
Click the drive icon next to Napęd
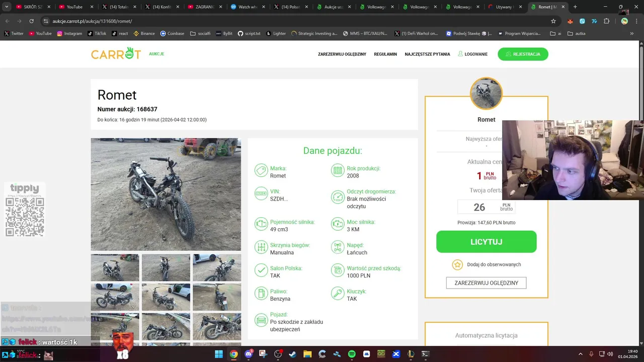337,247
